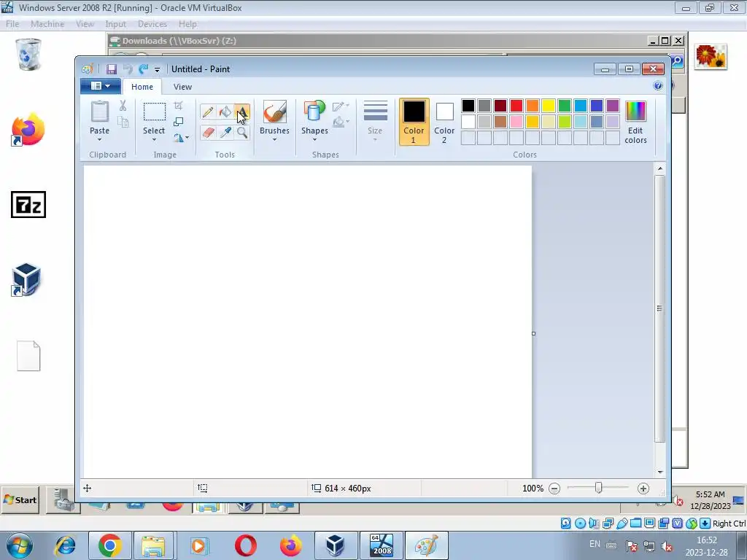Click the Brushes tool icon
747x560 pixels.
pos(275,112)
